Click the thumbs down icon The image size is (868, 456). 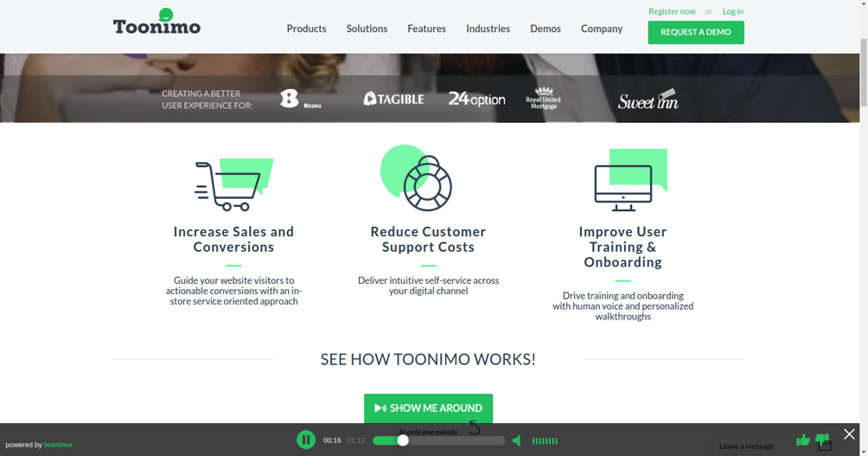[821, 440]
